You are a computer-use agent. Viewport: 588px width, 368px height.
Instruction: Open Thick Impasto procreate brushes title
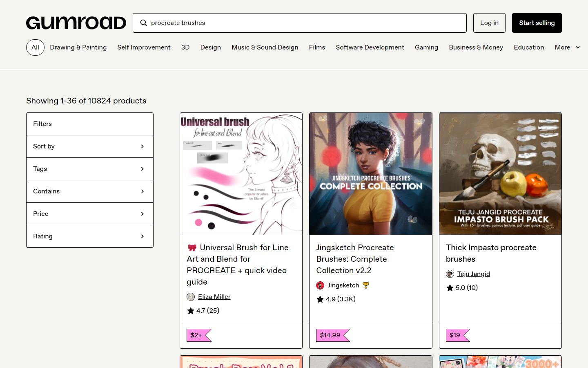(x=491, y=254)
